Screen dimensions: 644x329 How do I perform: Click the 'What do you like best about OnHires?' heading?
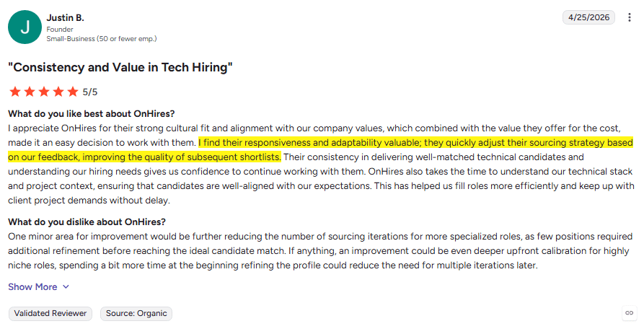coord(91,114)
